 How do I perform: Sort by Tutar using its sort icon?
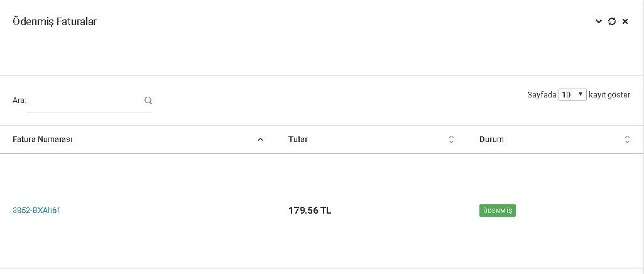(x=451, y=140)
